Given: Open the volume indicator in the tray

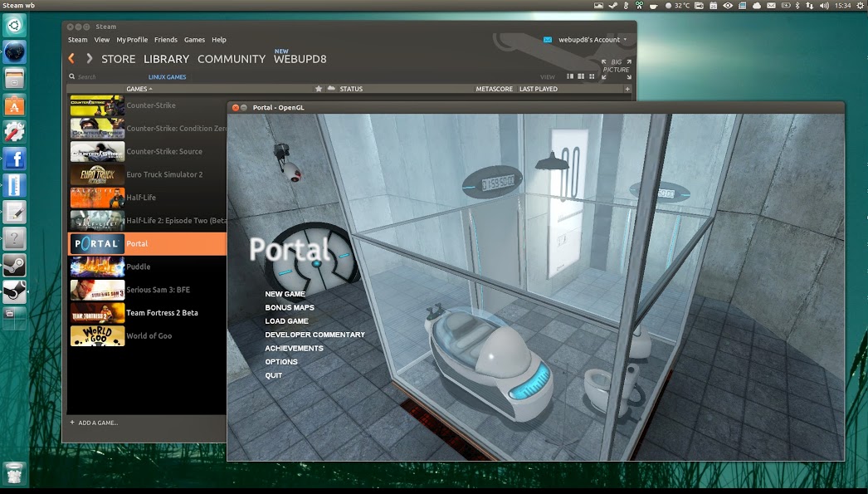Looking at the screenshot, I should pyautogui.click(x=824, y=7).
